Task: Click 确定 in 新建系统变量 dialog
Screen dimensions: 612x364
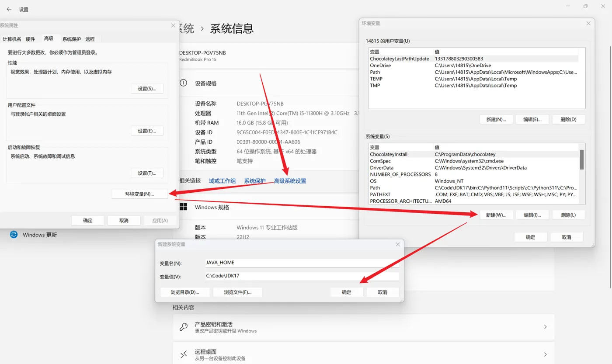Action: (347, 292)
